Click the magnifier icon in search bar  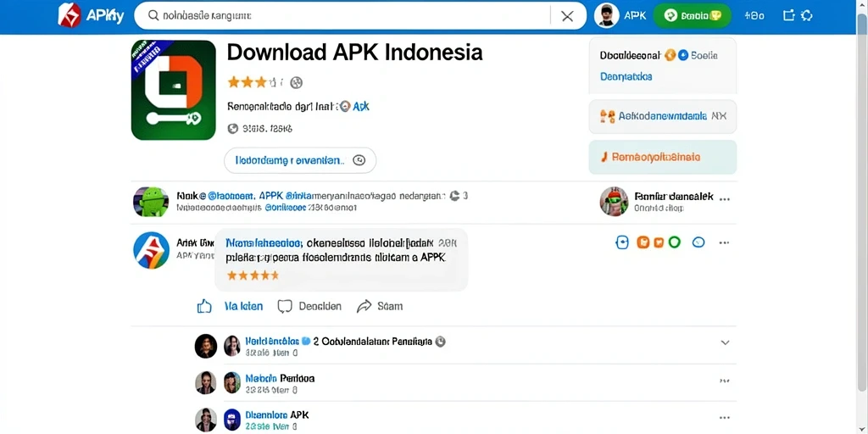[153, 16]
